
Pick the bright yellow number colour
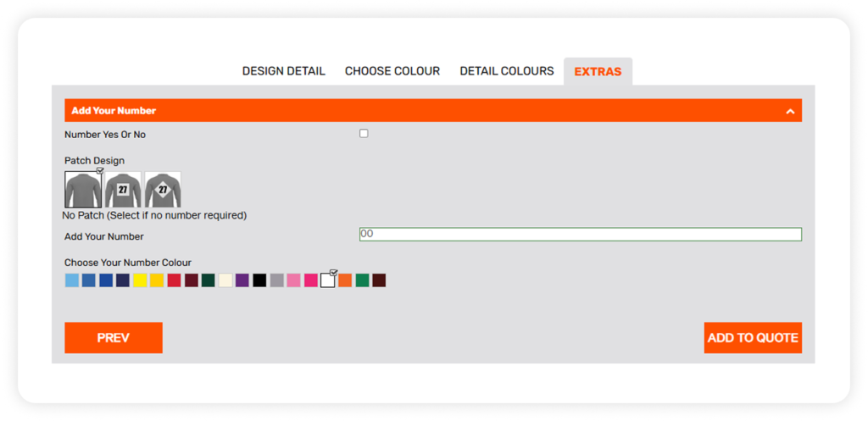(140, 280)
